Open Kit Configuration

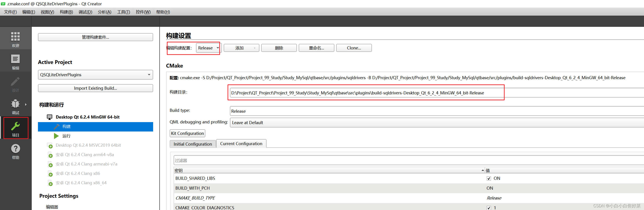tap(187, 133)
